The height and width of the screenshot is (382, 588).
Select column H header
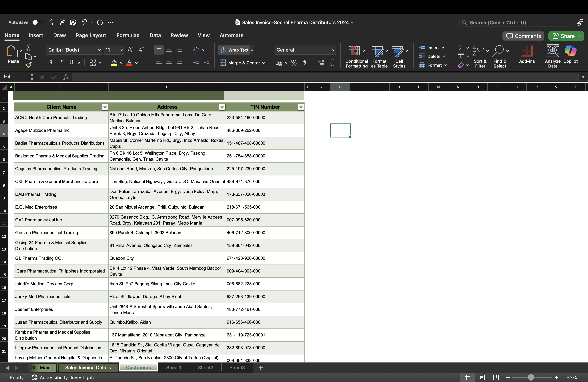click(x=340, y=87)
